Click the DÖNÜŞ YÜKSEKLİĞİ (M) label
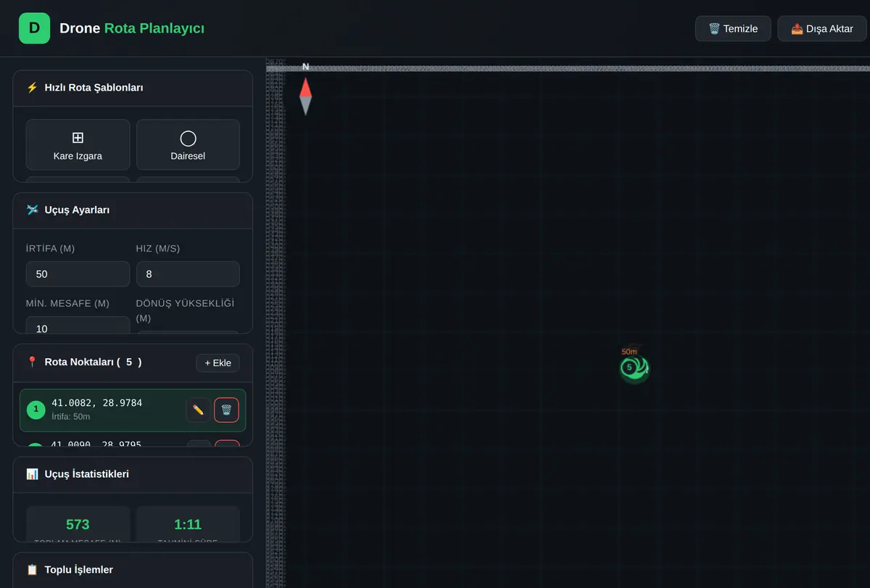Screen dimensions: 870x588 (x=185, y=311)
